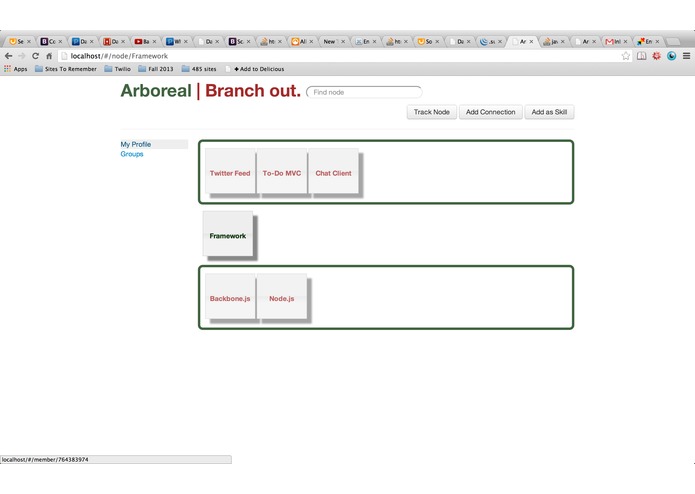Screen dimensions: 695x494
Task: Open the book-shaped extension icon
Action: click(641, 56)
